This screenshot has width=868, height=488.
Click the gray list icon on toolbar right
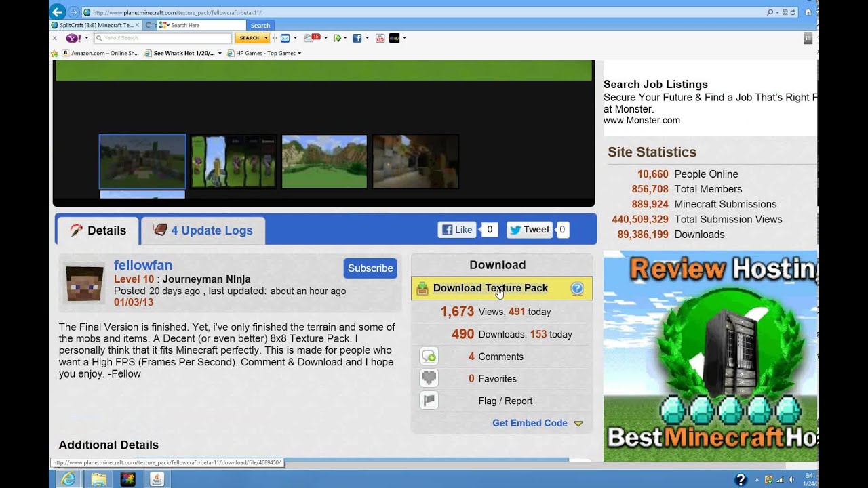click(x=808, y=39)
